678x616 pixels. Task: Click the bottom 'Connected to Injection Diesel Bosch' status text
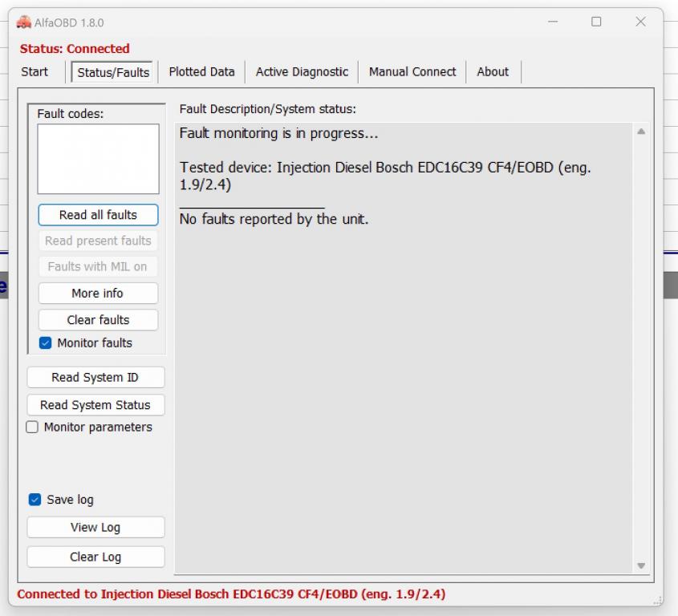231,594
